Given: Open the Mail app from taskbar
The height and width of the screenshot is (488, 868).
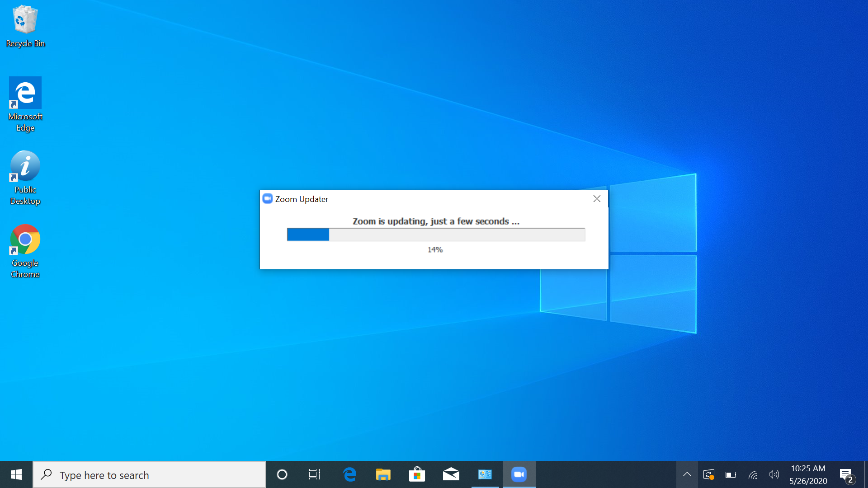Looking at the screenshot, I should tap(451, 474).
